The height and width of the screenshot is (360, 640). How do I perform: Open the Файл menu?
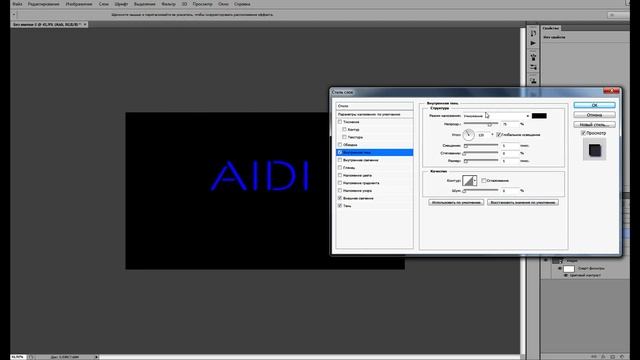point(17,4)
